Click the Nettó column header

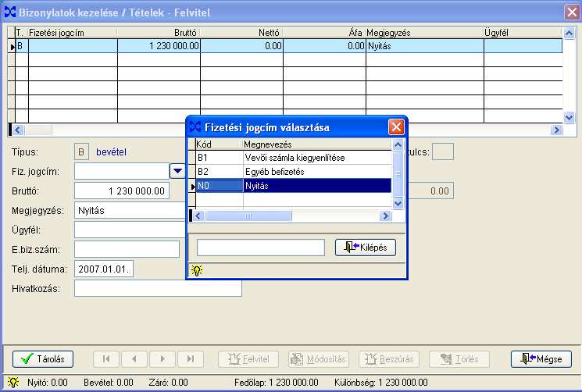point(241,33)
